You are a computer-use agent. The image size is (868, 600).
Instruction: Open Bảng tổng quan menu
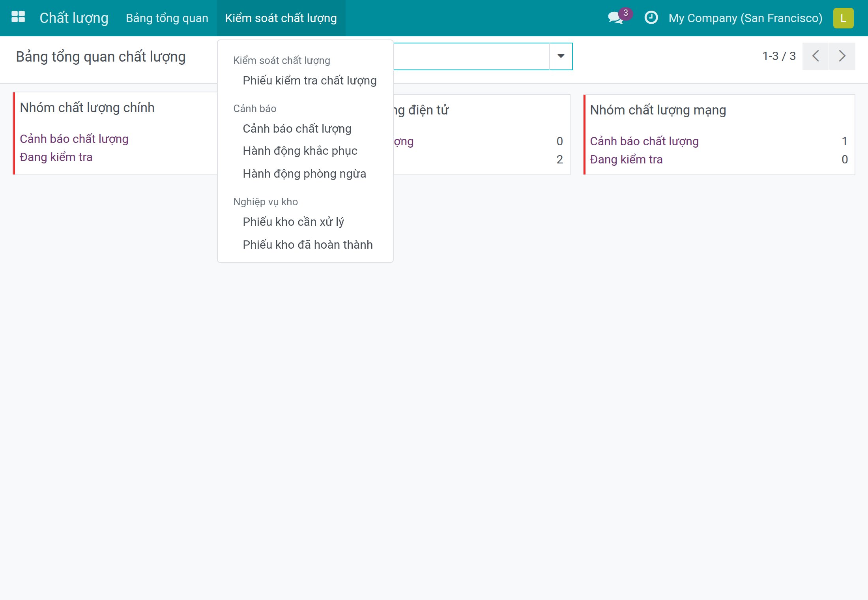(167, 18)
